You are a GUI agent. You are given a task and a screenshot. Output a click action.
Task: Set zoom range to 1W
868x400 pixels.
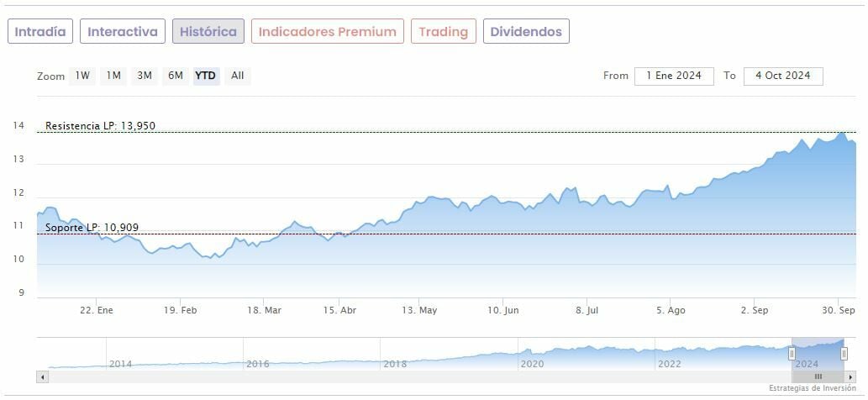point(82,76)
